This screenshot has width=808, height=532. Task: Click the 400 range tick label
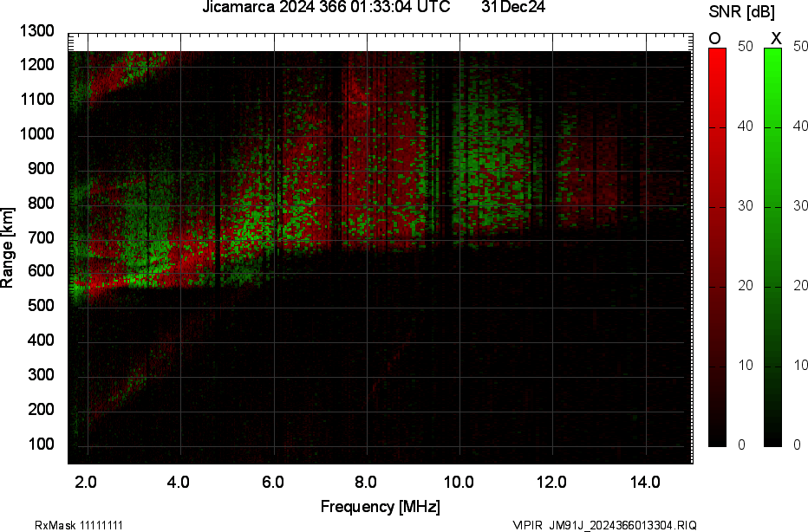click(x=41, y=340)
